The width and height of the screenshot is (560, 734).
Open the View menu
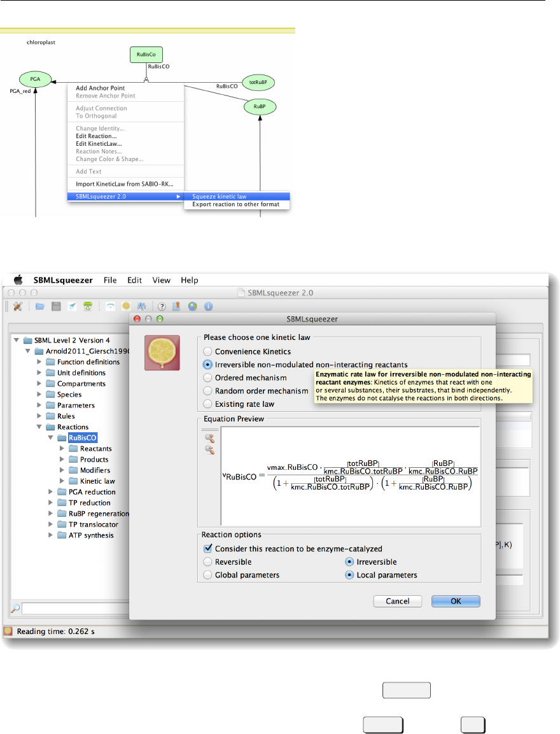pyautogui.click(x=162, y=280)
